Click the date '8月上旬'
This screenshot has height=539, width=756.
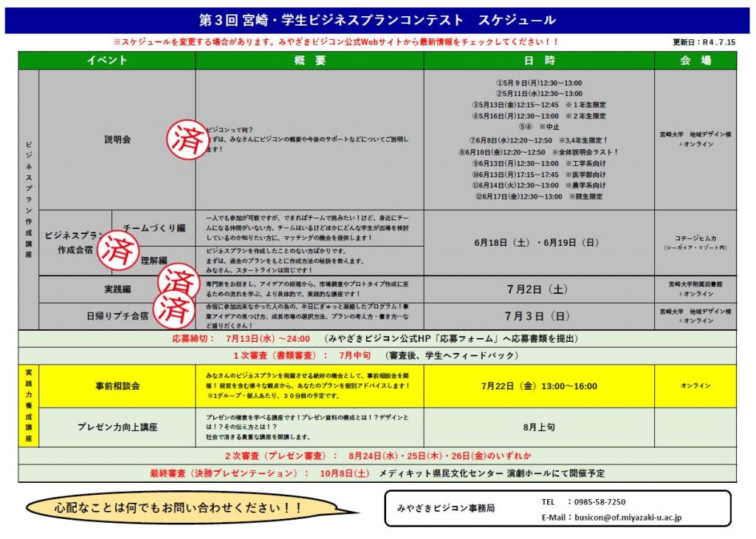tap(539, 428)
